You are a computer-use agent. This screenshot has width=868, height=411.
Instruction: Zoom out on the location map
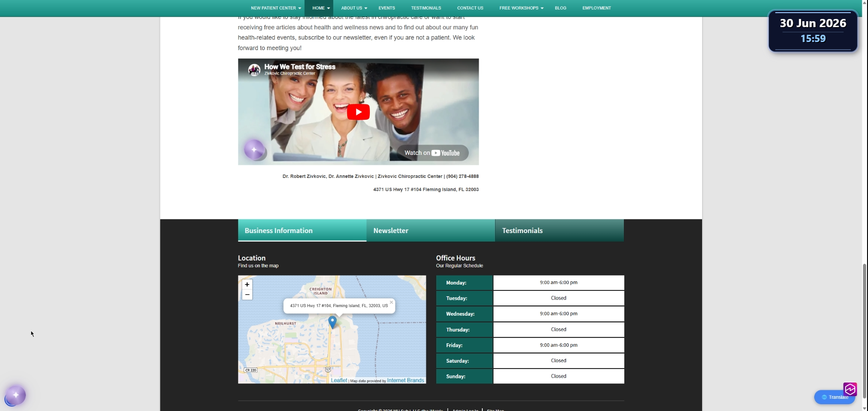(x=247, y=294)
